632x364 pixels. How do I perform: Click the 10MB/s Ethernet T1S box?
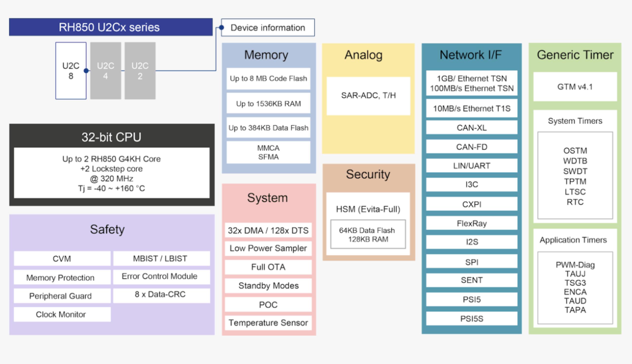point(471,108)
